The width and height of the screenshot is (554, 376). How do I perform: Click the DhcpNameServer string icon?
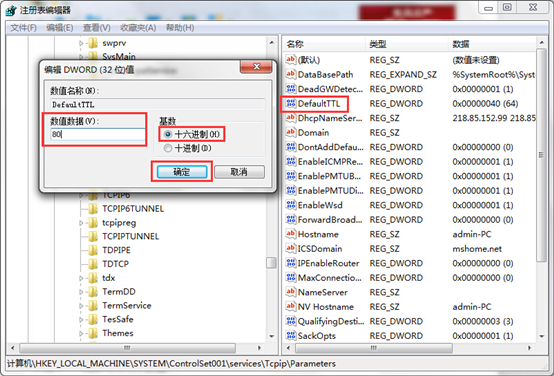[x=290, y=118]
